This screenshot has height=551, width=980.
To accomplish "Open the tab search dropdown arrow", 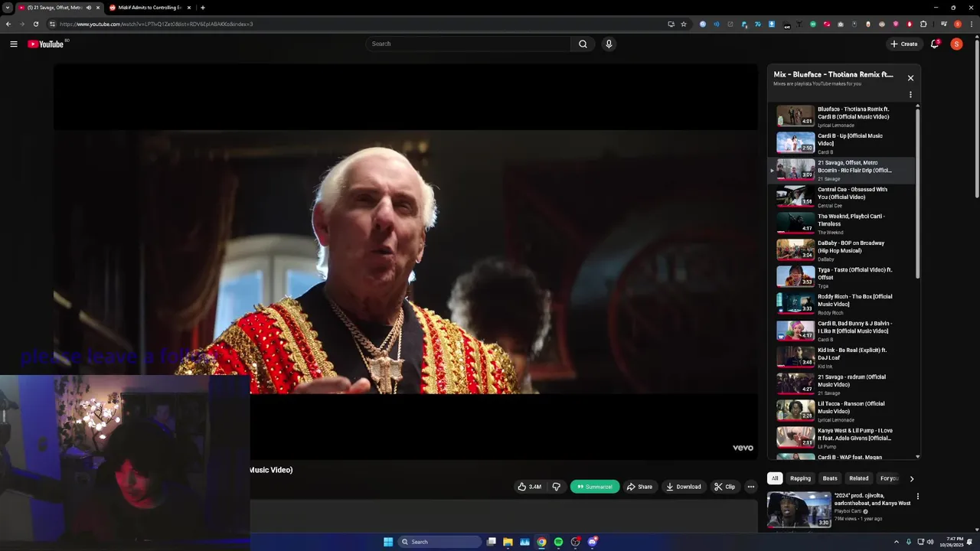I will pos(7,8).
